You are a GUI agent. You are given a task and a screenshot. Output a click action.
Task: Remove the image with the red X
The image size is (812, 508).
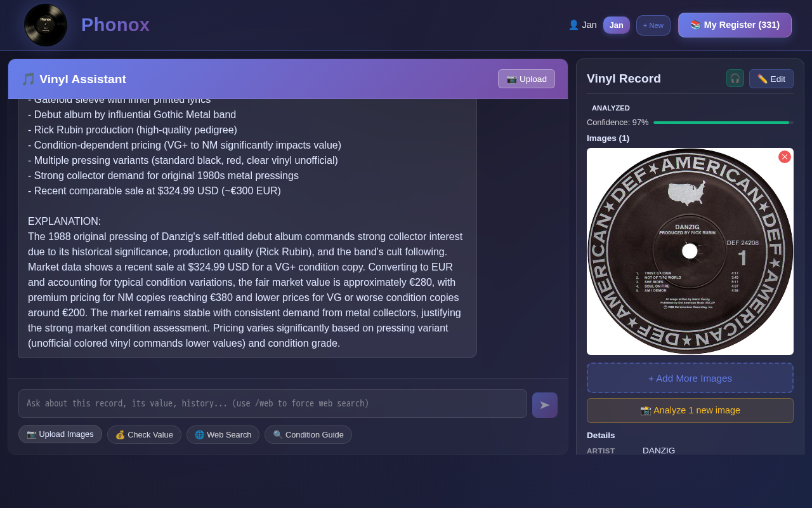point(784,157)
